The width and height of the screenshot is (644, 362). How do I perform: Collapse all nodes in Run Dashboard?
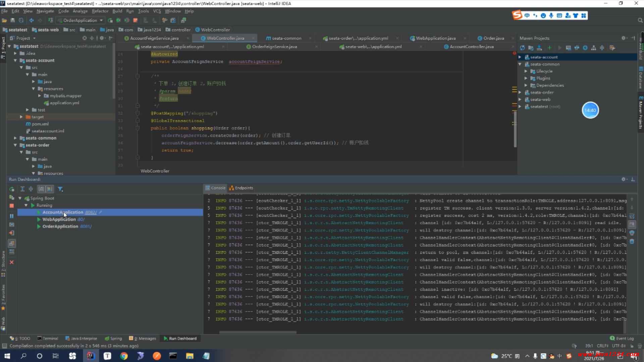pos(31,189)
